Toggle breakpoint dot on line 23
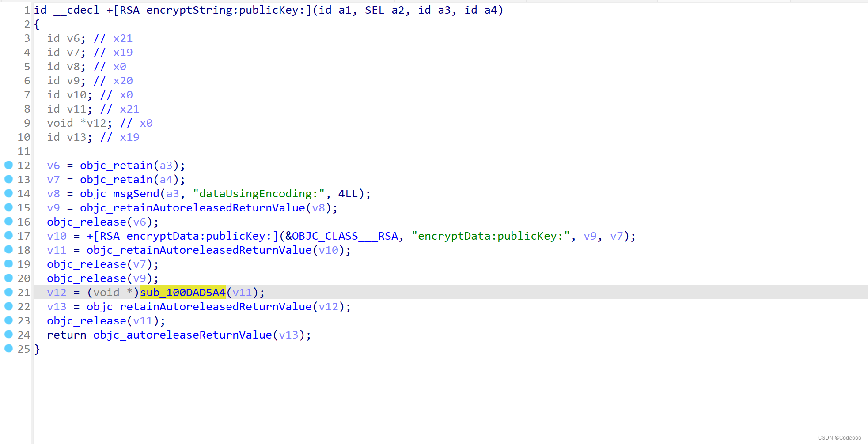This screenshot has width=868, height=444. (9, 320)
